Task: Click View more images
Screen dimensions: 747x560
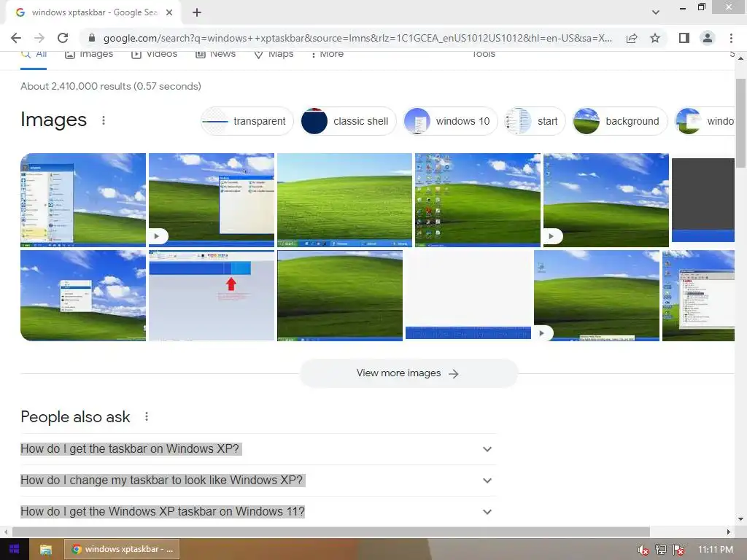Action: [x=409, y=373]
